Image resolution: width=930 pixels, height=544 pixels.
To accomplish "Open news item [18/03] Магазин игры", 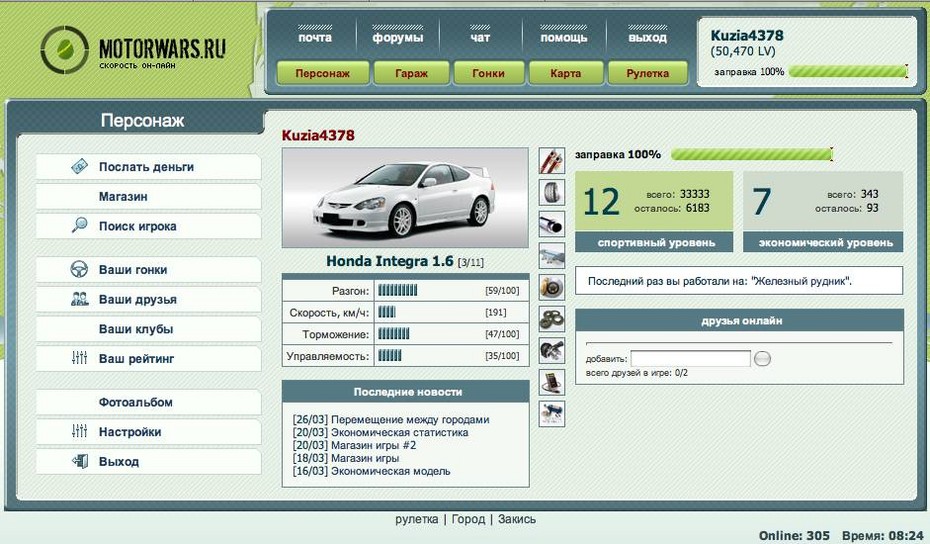I will coord(346,458).
